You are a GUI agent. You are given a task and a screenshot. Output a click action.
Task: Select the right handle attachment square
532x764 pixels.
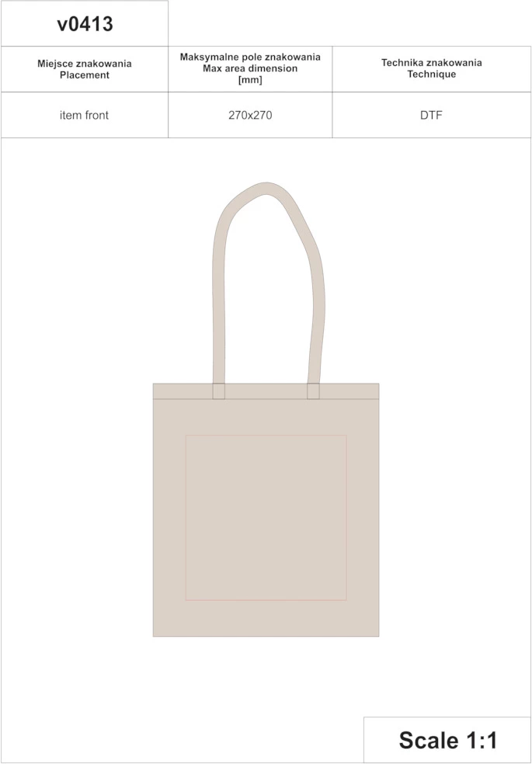(313, 391)
